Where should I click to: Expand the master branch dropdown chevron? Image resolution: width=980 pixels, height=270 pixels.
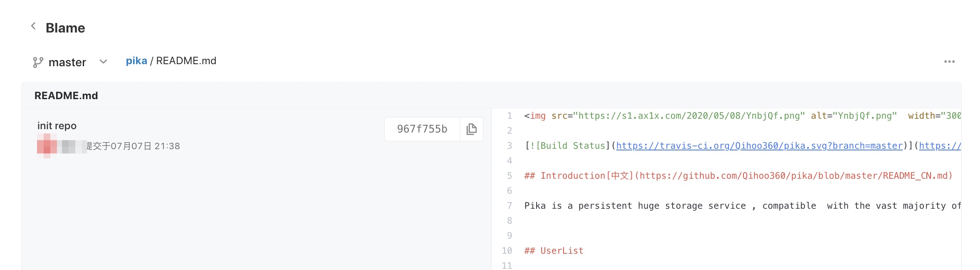click(x=104, y=62)
